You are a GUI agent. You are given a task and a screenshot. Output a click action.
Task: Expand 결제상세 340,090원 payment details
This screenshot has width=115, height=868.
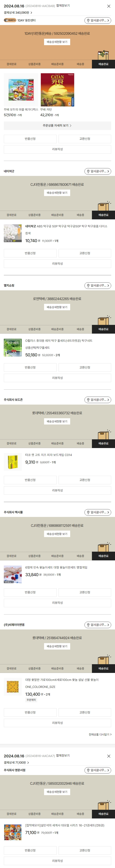point(18,13)
